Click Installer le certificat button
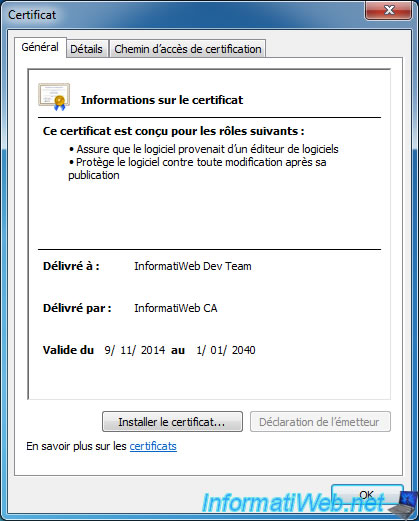 pyautogui.click(x=172, y=422)
